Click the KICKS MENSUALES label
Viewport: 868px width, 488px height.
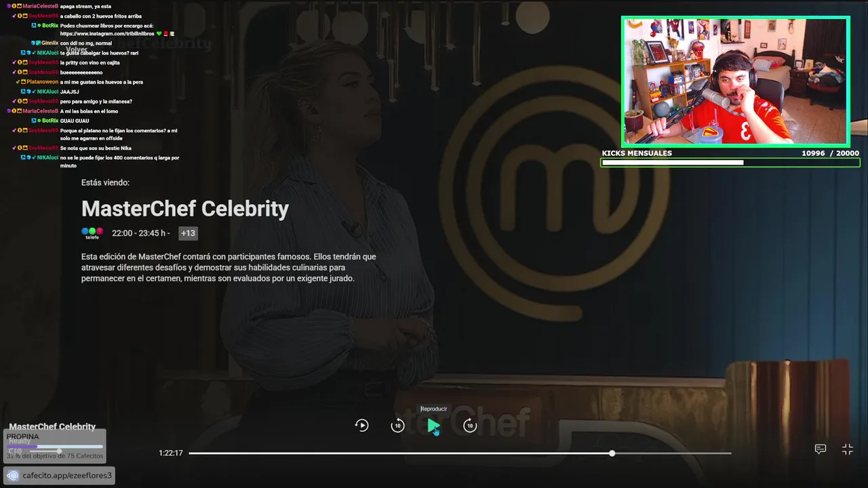pyautogui.click(x=637, y=153)
